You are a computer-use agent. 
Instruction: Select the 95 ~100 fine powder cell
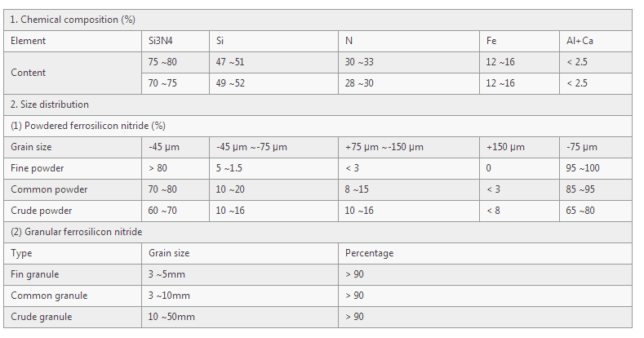tap(596, 168)
